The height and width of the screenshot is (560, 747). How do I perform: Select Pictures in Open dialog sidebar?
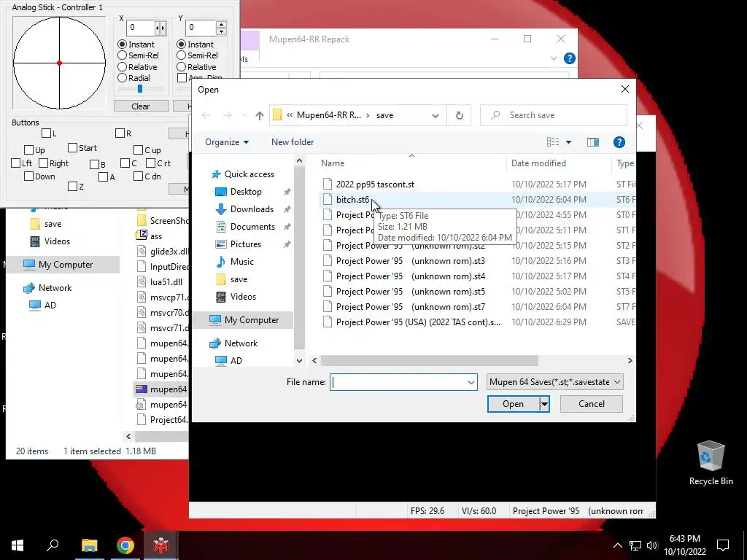(245, 244)
